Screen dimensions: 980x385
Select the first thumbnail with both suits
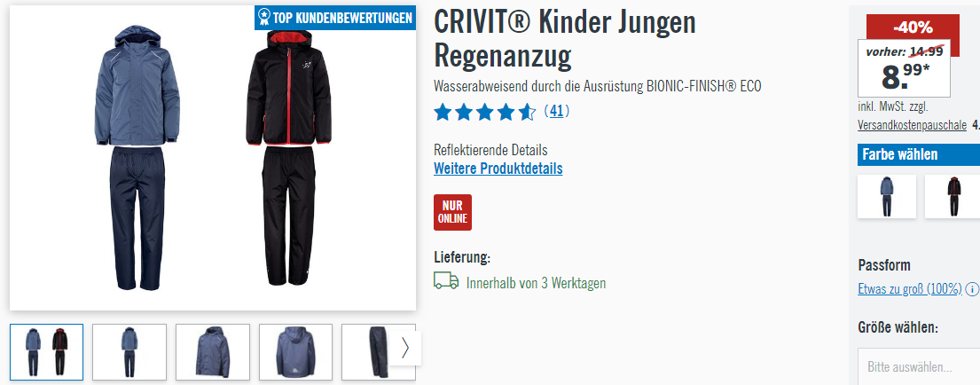pos(46,352)
